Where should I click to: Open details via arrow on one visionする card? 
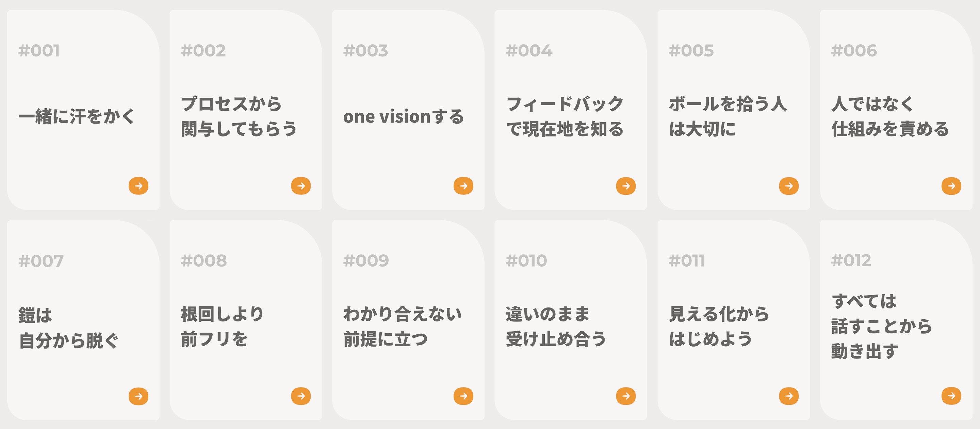point(463,186)
